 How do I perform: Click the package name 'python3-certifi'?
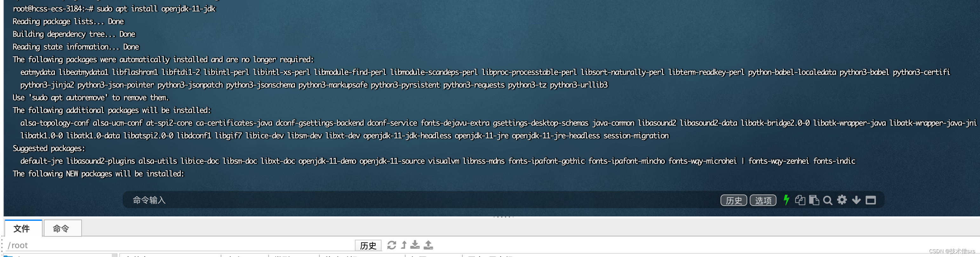(x=921, y=72)
